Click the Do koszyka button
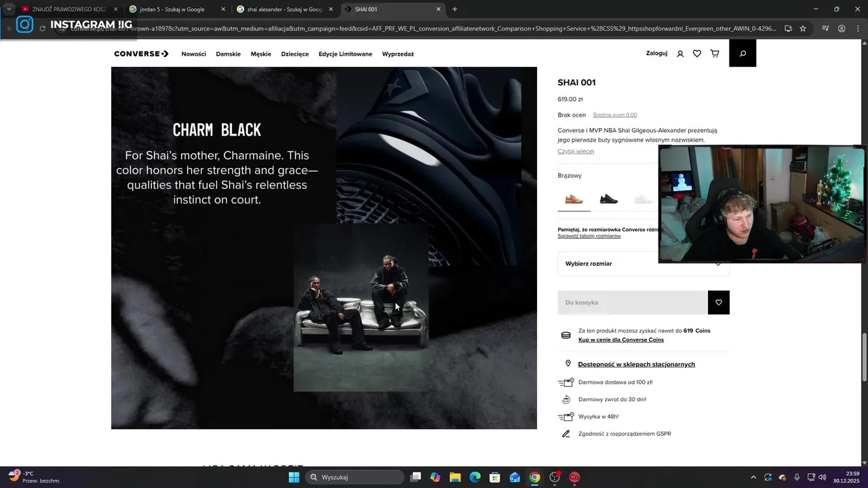This screenshot has height=488, width=868. pyautogui.click(x=633, y=302)
